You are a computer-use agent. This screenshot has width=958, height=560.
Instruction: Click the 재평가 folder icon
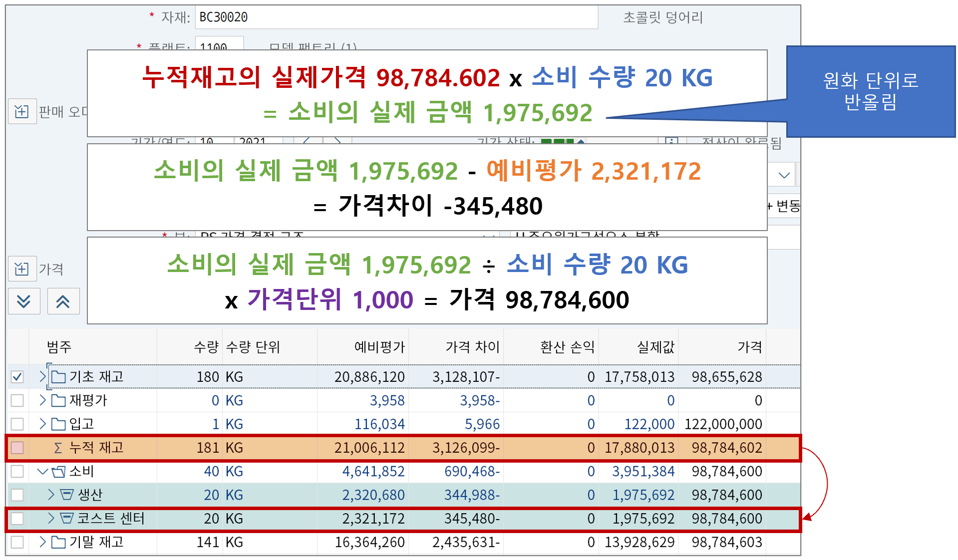click(58, 400)
